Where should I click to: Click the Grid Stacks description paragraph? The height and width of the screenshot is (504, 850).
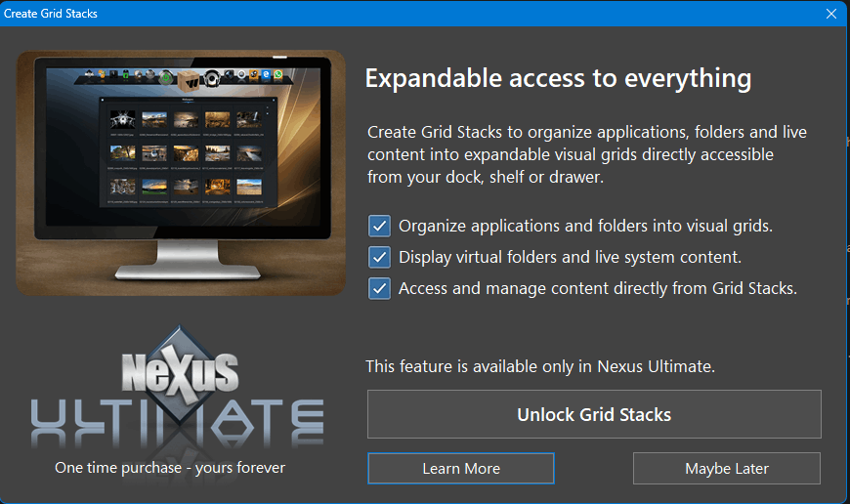click(586, 154)
